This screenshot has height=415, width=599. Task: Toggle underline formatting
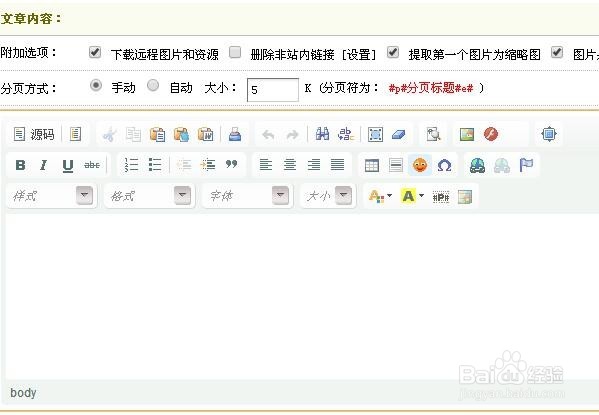(68, 165)
